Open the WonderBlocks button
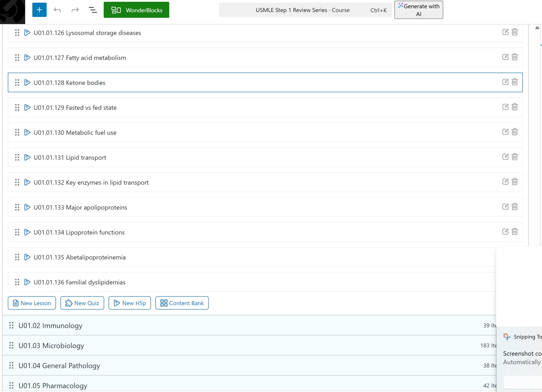 (x=136, y=10)
